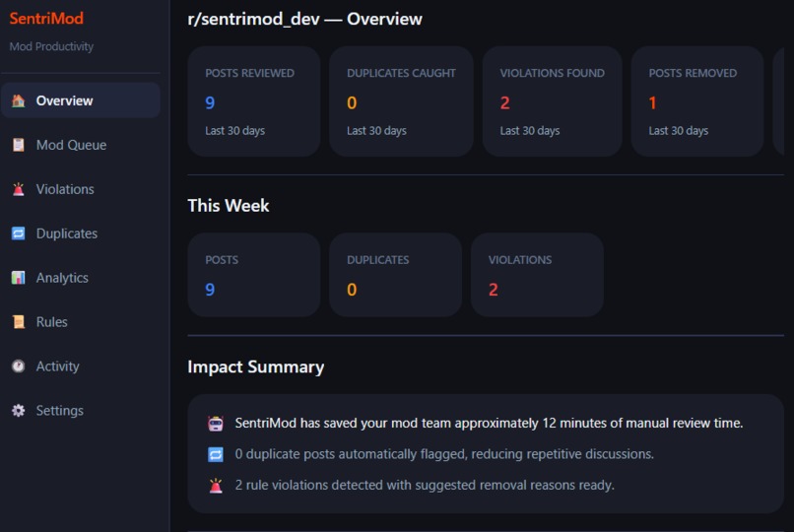Image resolution: width=794 pixels, height=532 pixels.
Task: Go to the Mod Queue page
Action: coord(81,145)
